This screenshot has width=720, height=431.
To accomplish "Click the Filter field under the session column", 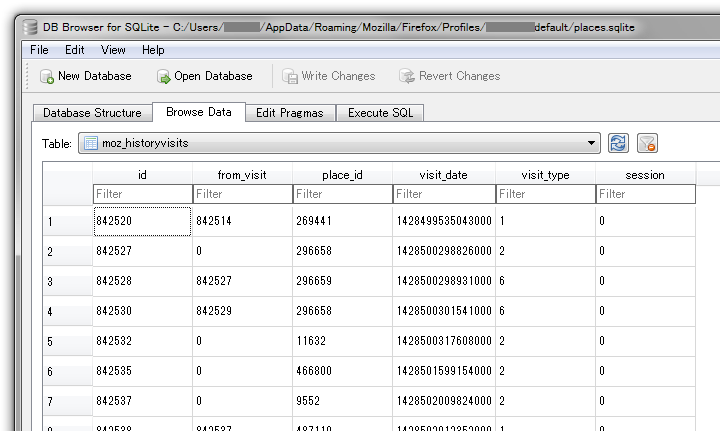I will pyautogui.click(x=646, y=194).
